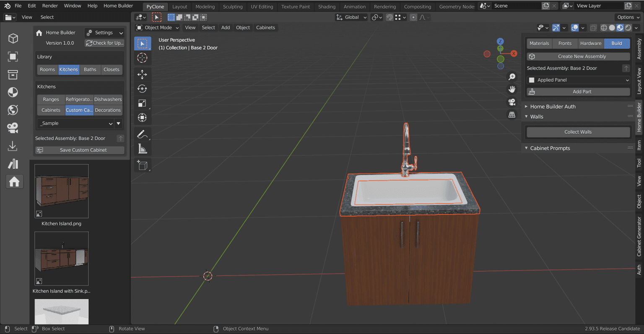The image size is (644, 334).
Task: Select the Measure tool
Action: pos(142,149)
